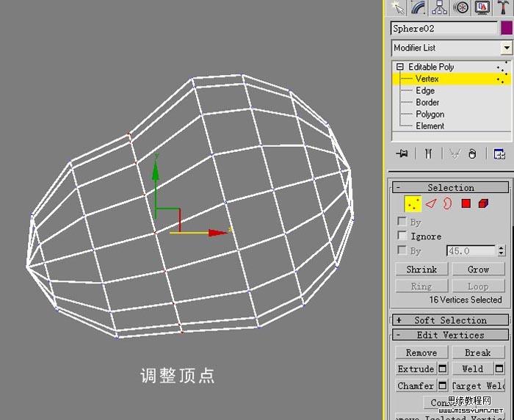Open Chamfer settings dialog box icon
Image resolution: width=514 pixels, height=420 pixels.
pos(443,386)
